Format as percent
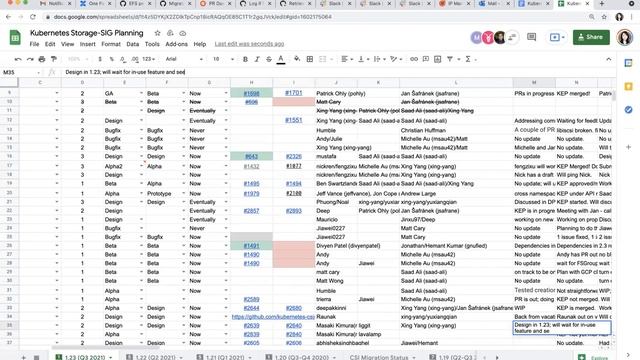Viewport: 640px width, 360px height. [111, 59]
